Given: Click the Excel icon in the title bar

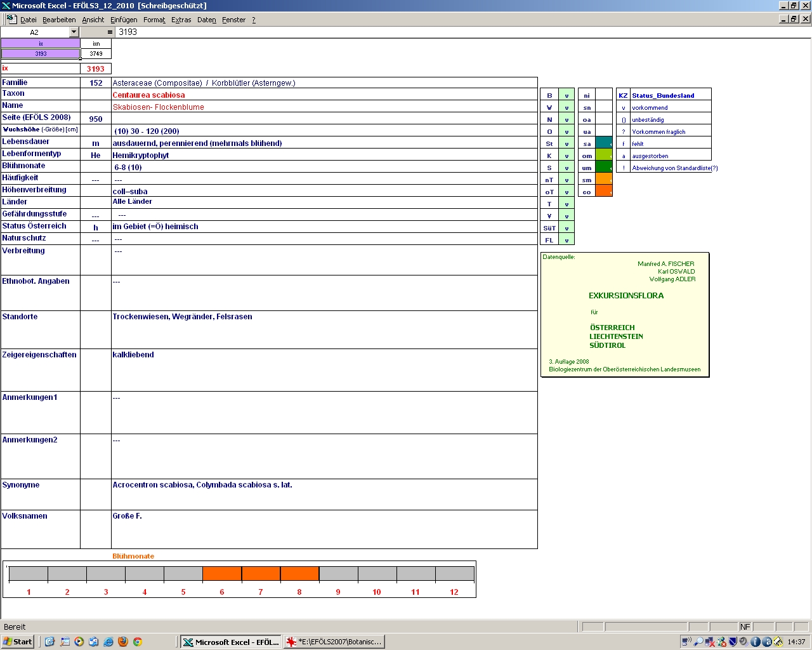Looking at the screenshot, I should [6, 6].
